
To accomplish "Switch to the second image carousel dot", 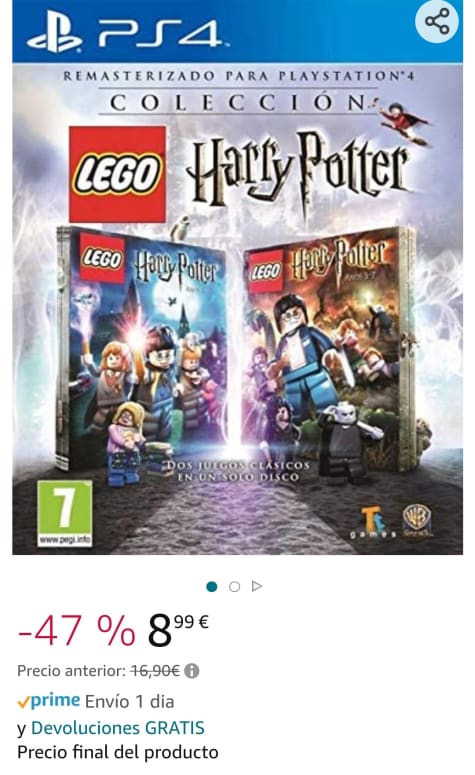I will tap(234, 587).
